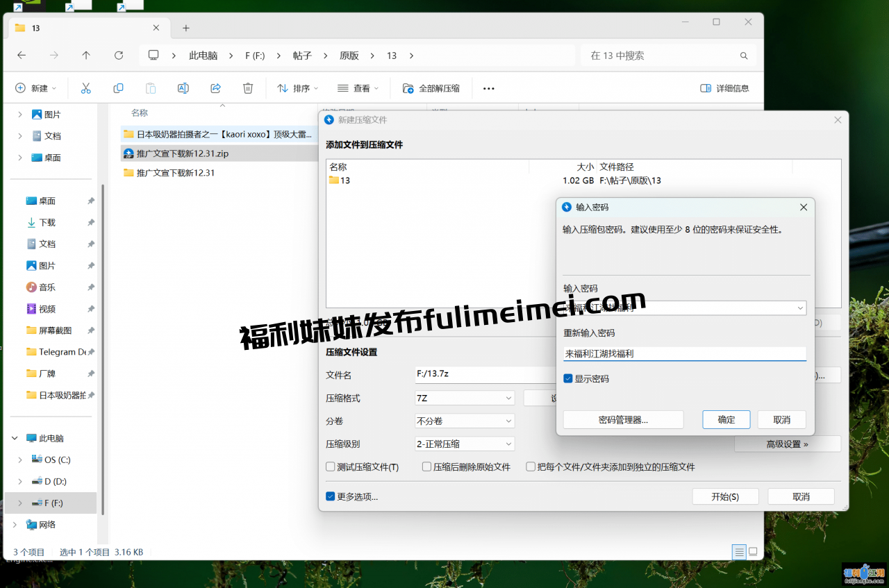
Task: Click 文件名 field showing F:/13.7z
Action: point(485,374)
